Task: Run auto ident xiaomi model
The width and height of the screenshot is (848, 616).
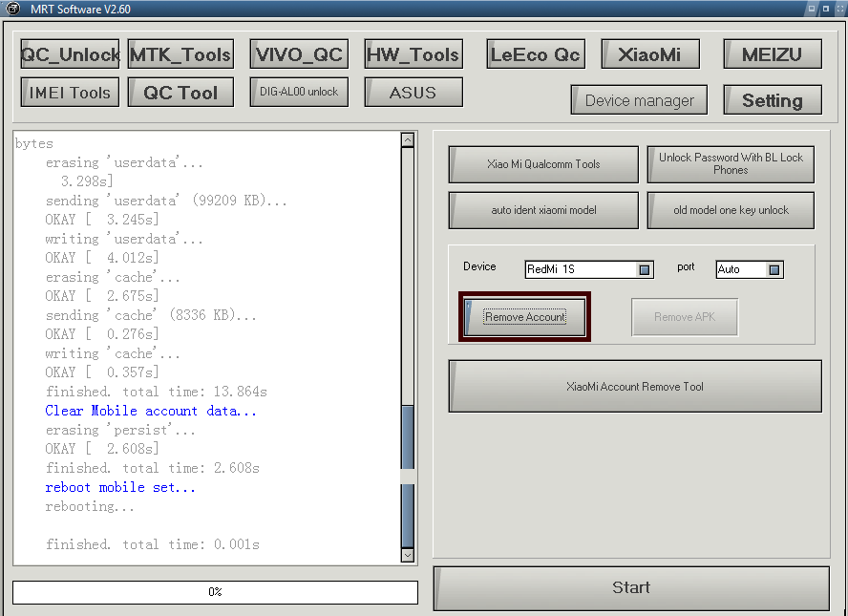Action: tap(543, 210)
